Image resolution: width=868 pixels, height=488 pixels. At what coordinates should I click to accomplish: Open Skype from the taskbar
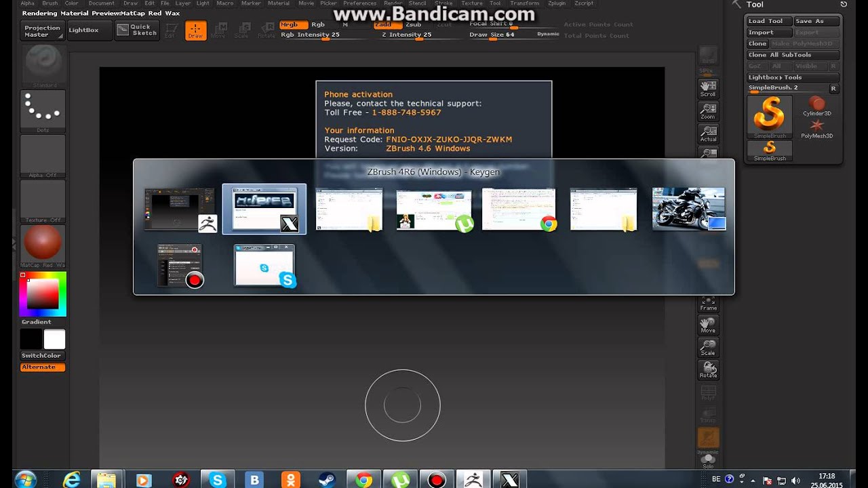(x=218, y=480)
